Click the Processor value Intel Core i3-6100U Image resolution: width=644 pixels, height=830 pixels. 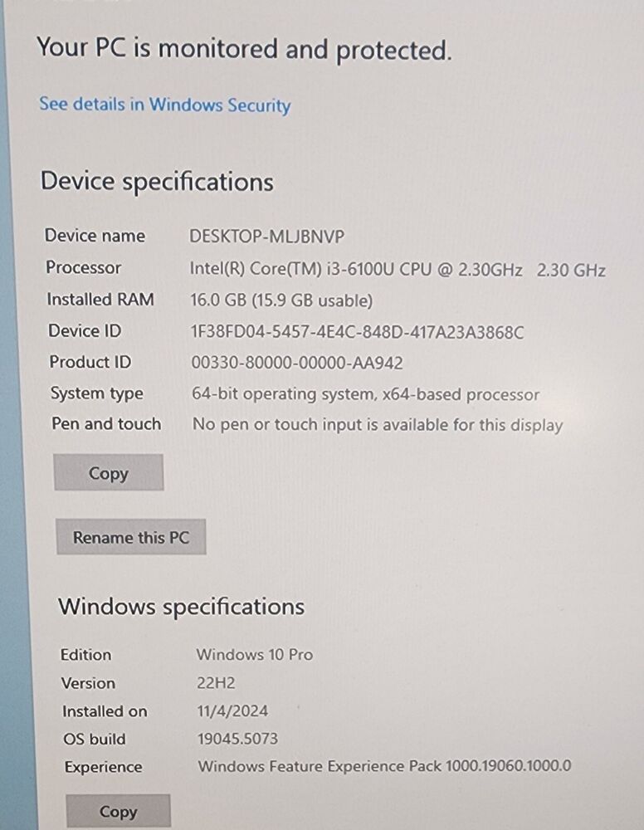click(x=398, y=270)
